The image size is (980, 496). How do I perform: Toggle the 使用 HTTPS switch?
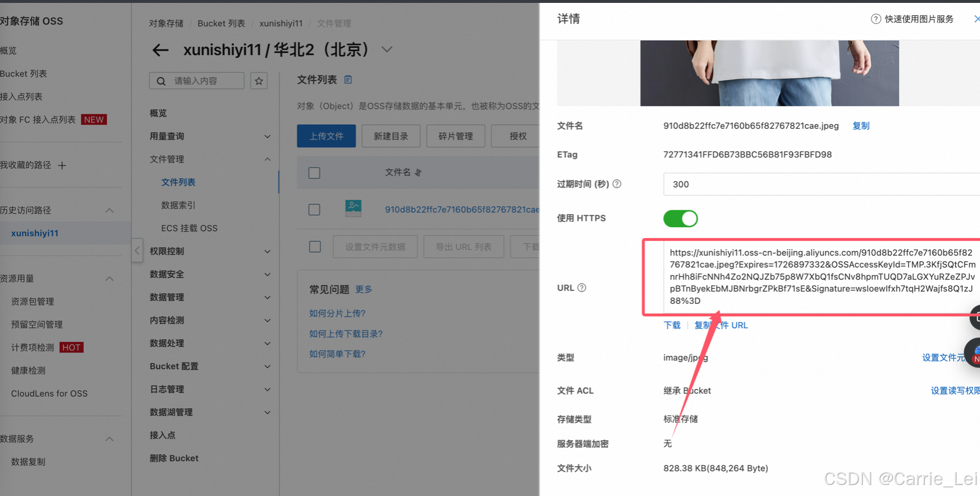[x=680, y=218]
